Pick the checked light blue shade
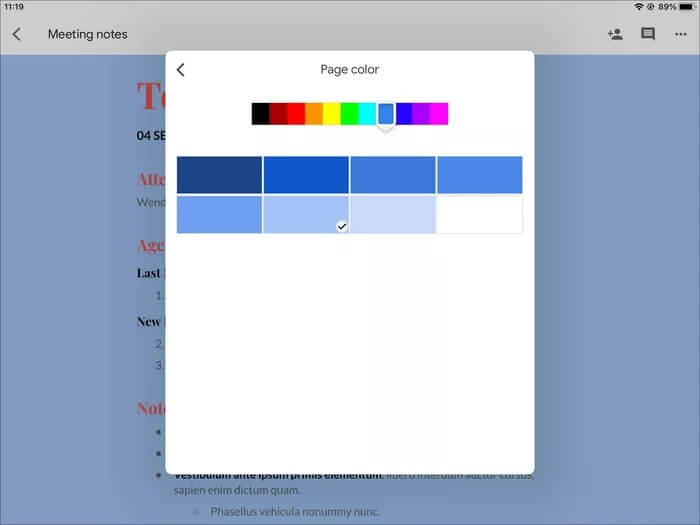Screen dimensions: 700x525 pos(306,214)
